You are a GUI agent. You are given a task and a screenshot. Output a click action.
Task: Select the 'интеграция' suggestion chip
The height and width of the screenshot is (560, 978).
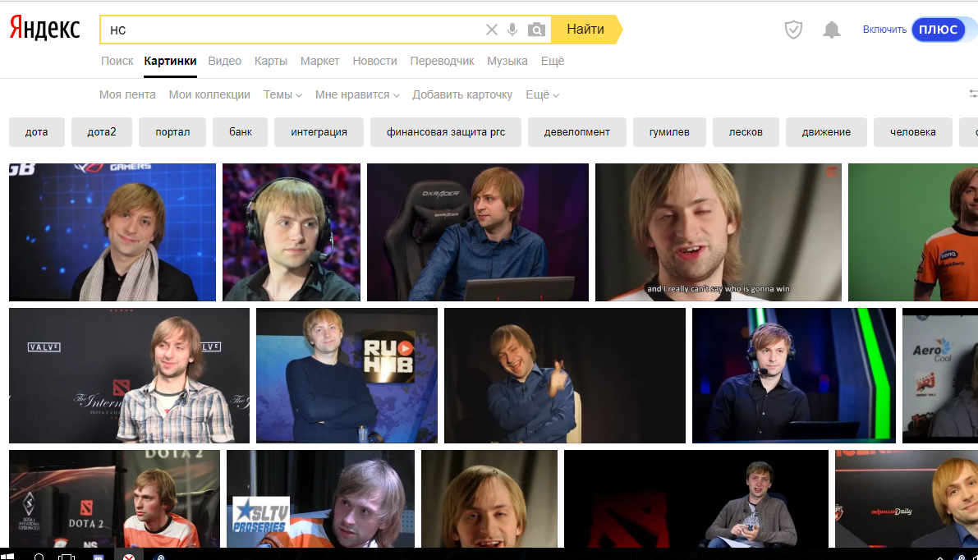click(319, 132)
